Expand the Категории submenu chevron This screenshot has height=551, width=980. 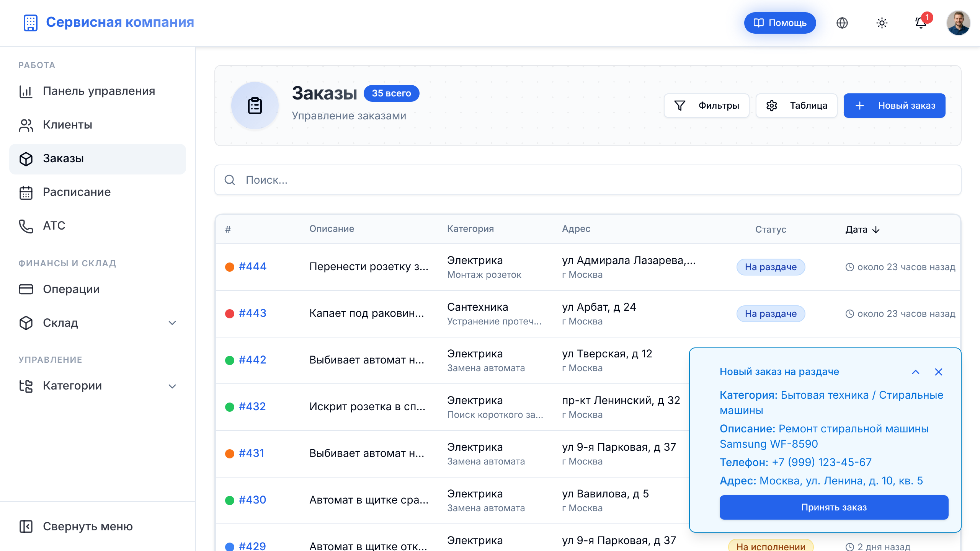(x=172, y=386)
